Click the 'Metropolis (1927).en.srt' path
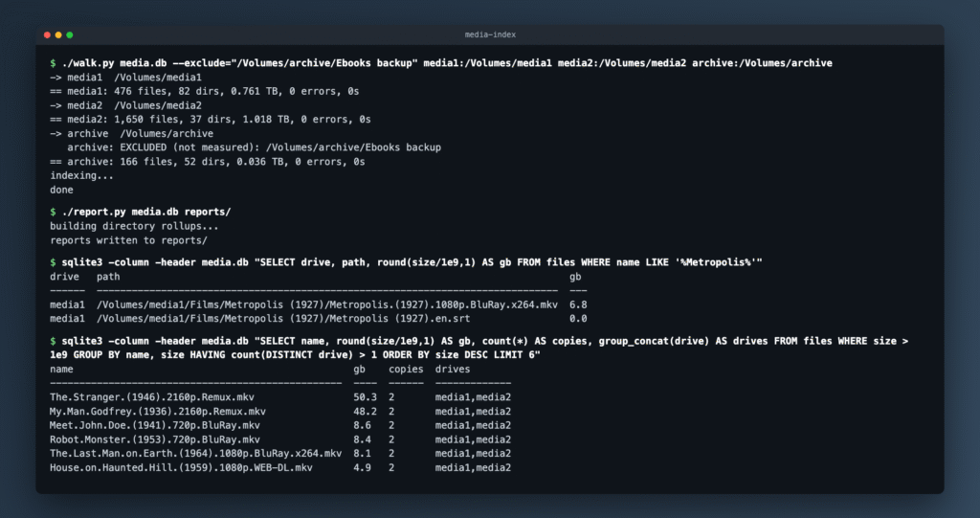Screen dimensions: 980x518 [x=283, y=319]
